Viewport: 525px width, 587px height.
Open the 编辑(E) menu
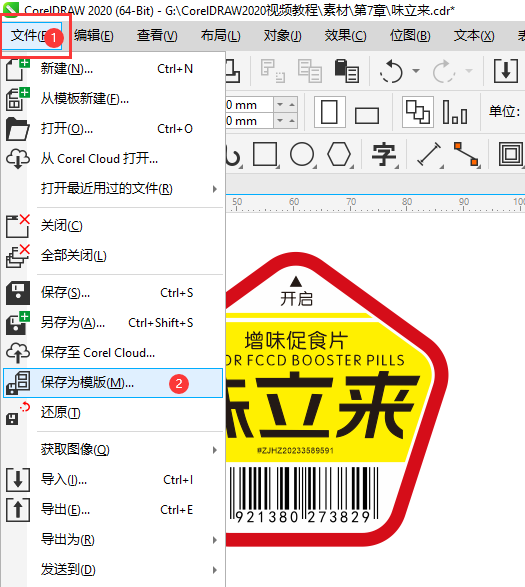94,36
